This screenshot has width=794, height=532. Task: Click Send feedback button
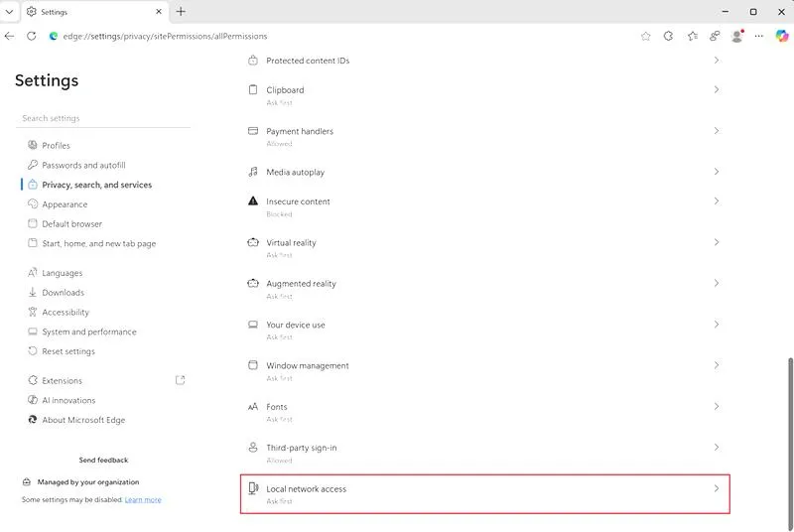click(103, 461)
